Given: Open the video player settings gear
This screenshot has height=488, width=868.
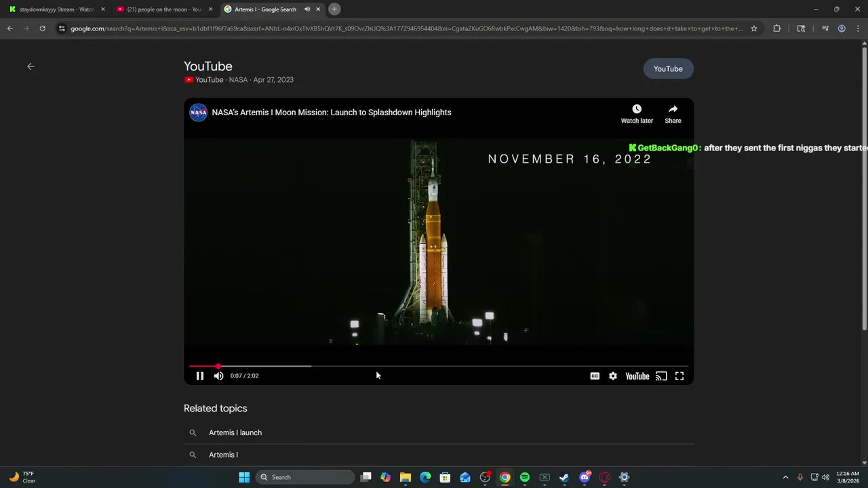Looking at the screenshot, I should tap(613, 376).
